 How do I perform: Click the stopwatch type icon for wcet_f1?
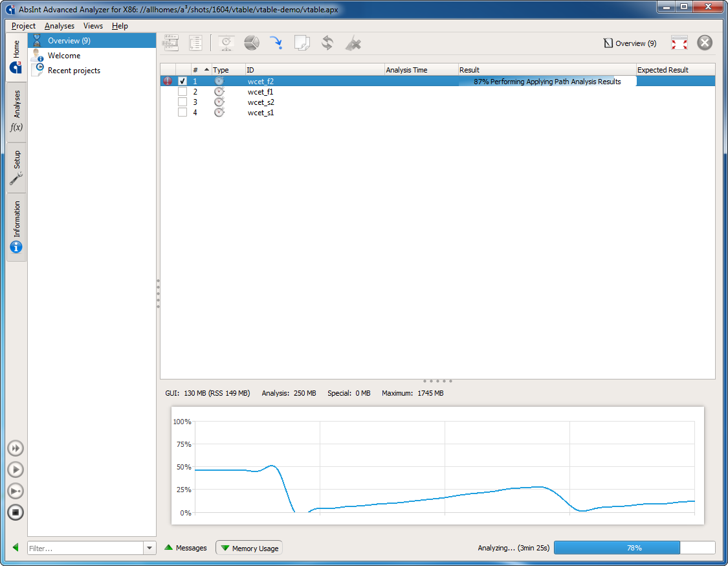point(219,91)
